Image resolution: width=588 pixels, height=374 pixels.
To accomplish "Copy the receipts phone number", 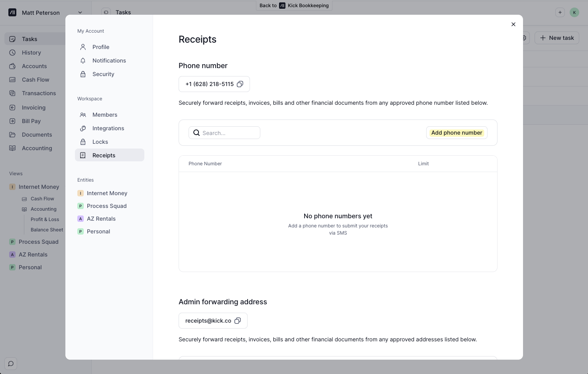I will [x=240, y=84].
